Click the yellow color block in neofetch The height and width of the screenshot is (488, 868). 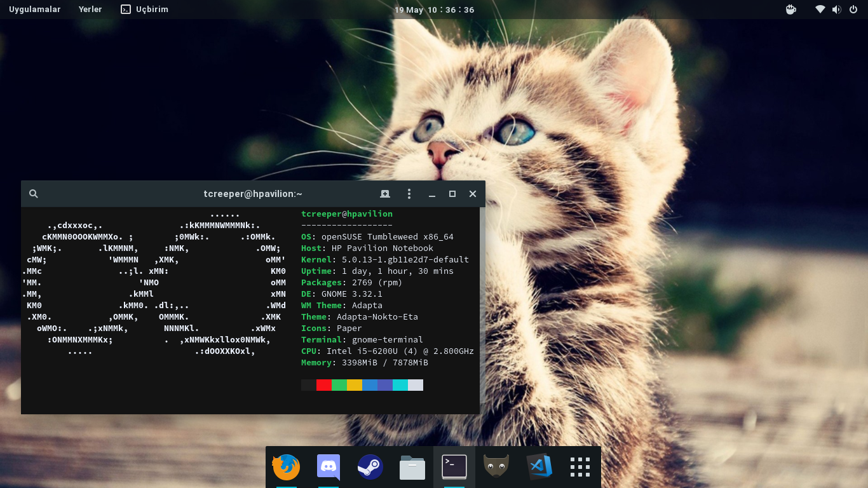coord(355,385)
